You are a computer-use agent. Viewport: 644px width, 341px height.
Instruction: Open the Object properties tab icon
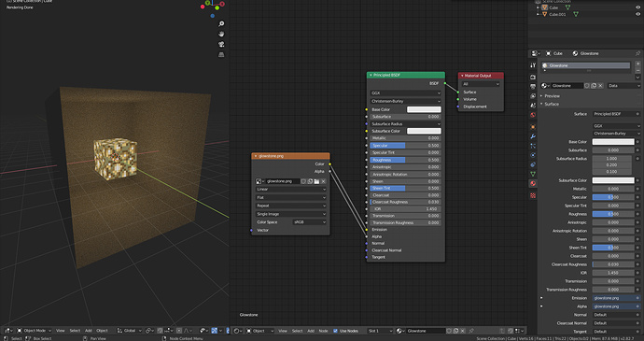tap(533, 127)
